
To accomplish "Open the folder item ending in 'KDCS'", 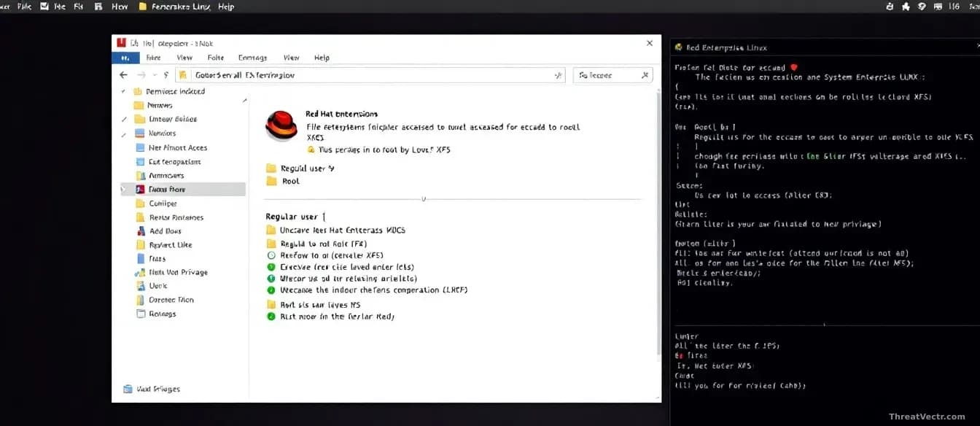I will 335,230.
